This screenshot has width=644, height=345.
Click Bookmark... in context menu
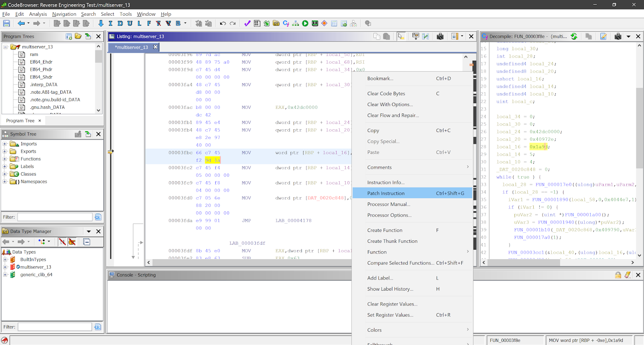(x=412, y=79)
